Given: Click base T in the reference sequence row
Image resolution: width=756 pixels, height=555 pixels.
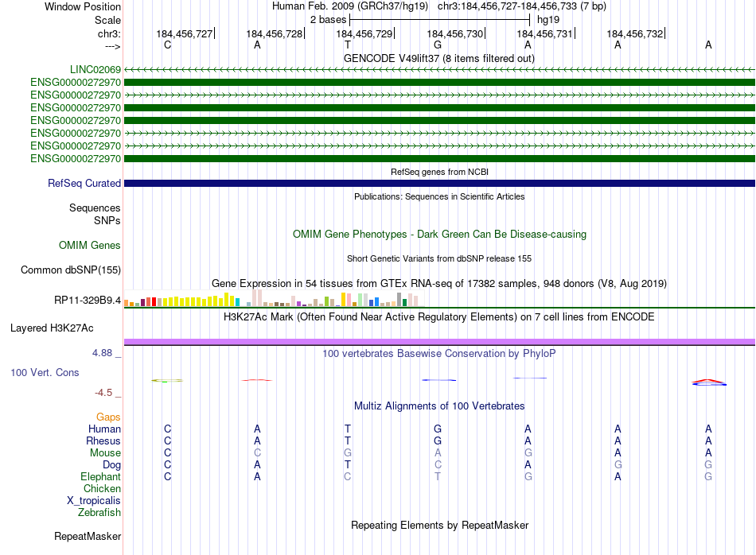Looking at the screenshot, I should [348, 45].
